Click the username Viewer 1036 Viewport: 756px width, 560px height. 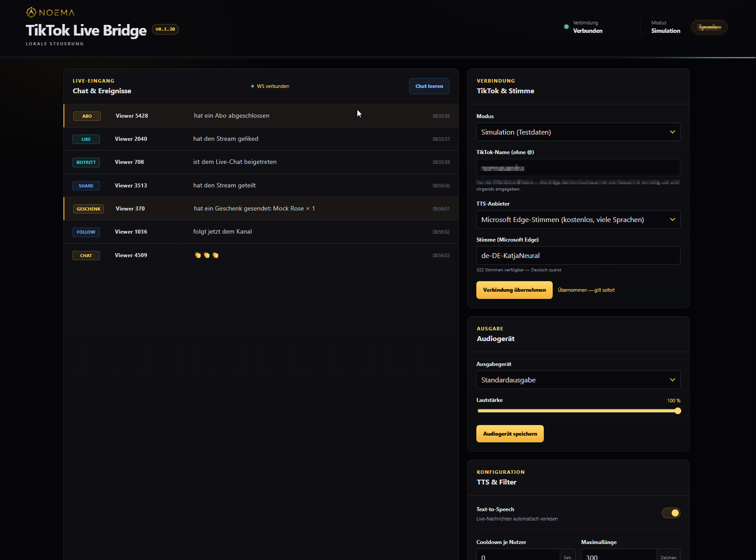coord(131,232)
